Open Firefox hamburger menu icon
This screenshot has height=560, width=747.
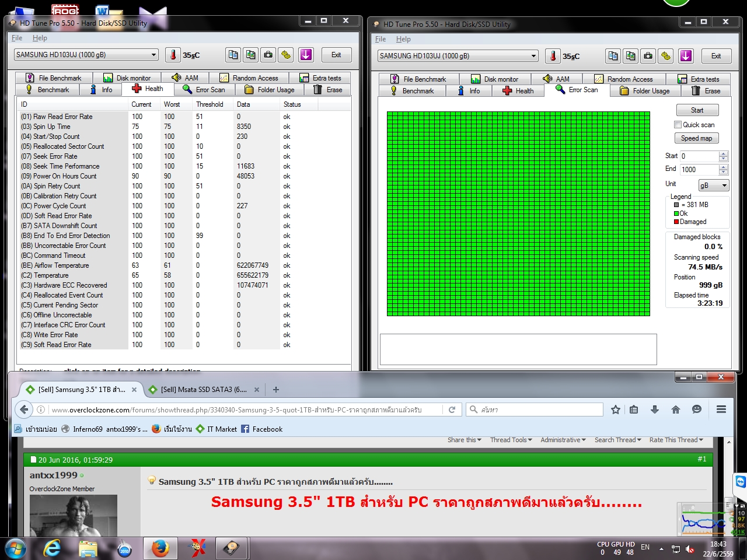point(721,409)
